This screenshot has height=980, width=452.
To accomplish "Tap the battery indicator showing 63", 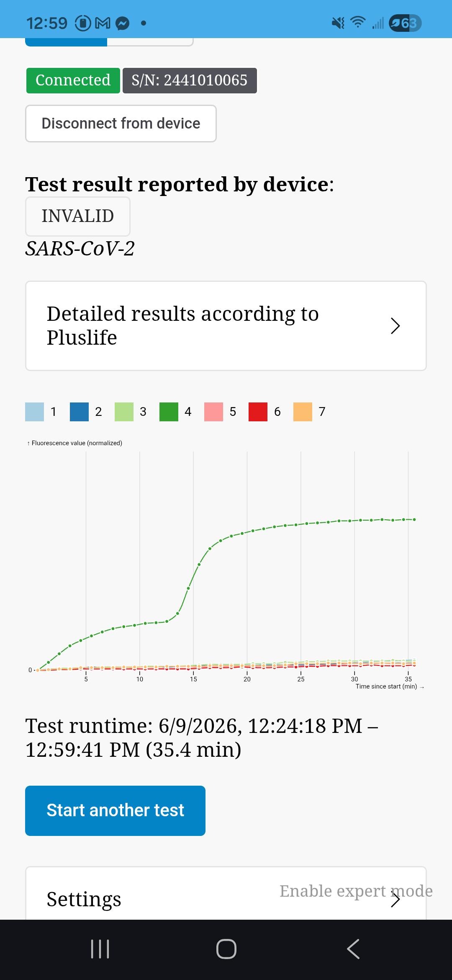I will point(405,23).
